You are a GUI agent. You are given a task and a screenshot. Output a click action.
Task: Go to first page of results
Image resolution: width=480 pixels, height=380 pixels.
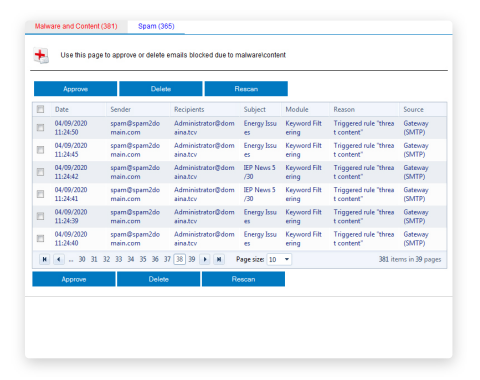click(44, 259)
